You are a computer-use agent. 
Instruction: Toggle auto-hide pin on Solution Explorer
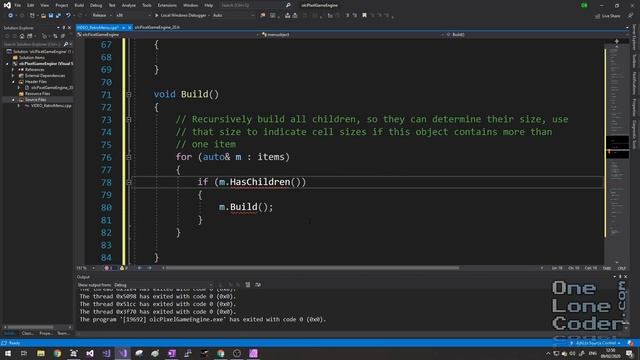coord(64,28)
